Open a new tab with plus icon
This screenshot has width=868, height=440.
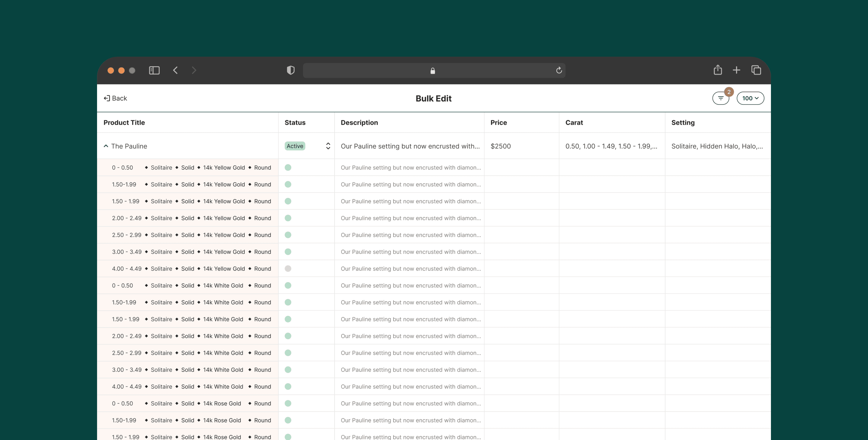coord(736,71)
